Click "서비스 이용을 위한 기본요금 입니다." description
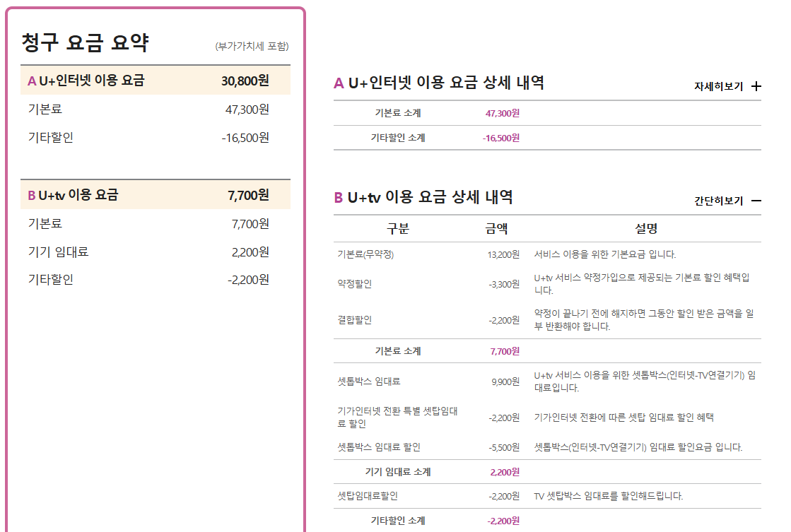Screen dimensions: 791x532 tap(605, 254)
